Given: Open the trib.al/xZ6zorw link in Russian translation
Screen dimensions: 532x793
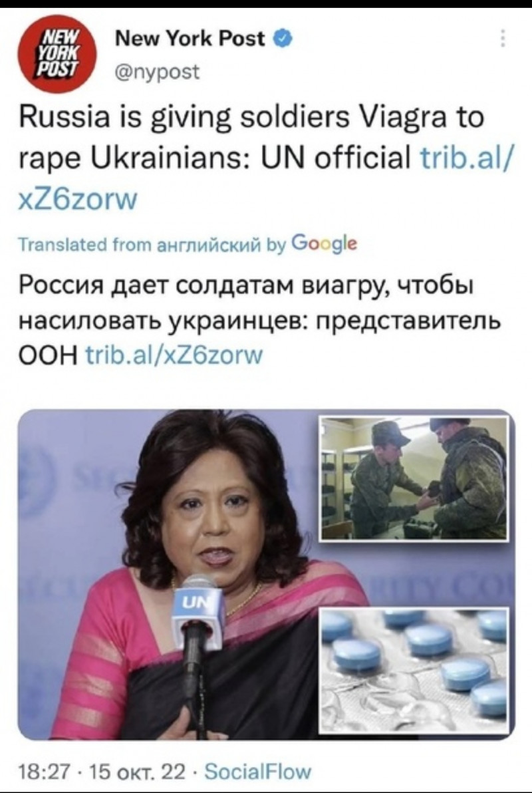Looking at the screenshot, I should pos(175,355).
